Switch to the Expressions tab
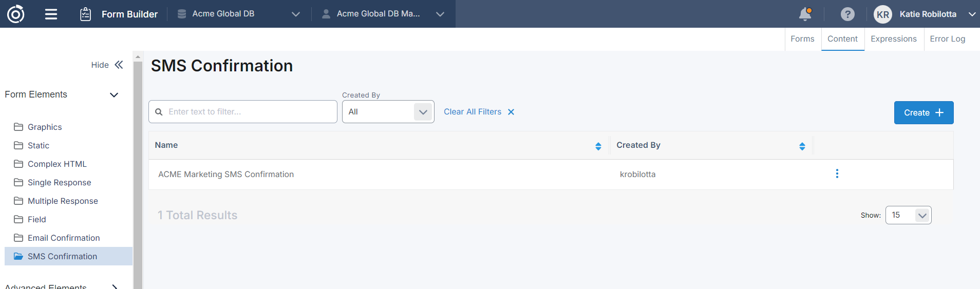 (893, 39)
